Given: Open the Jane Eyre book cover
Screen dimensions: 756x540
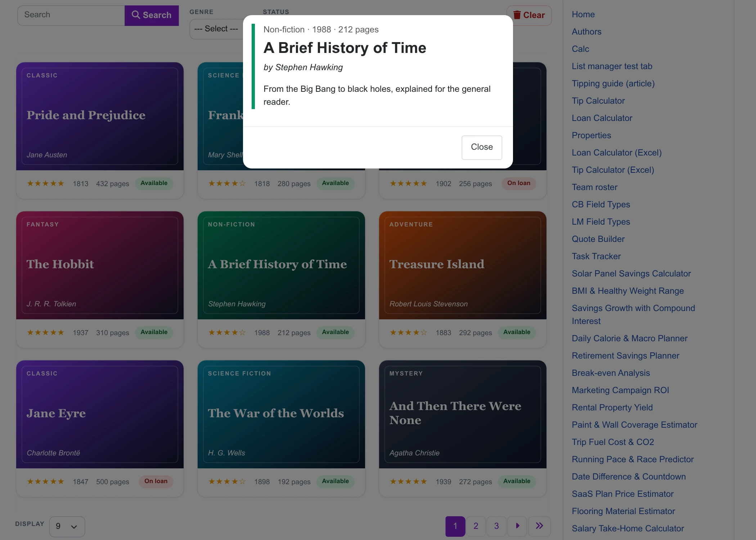Looking at the screenshot, I should pos(100,414).
